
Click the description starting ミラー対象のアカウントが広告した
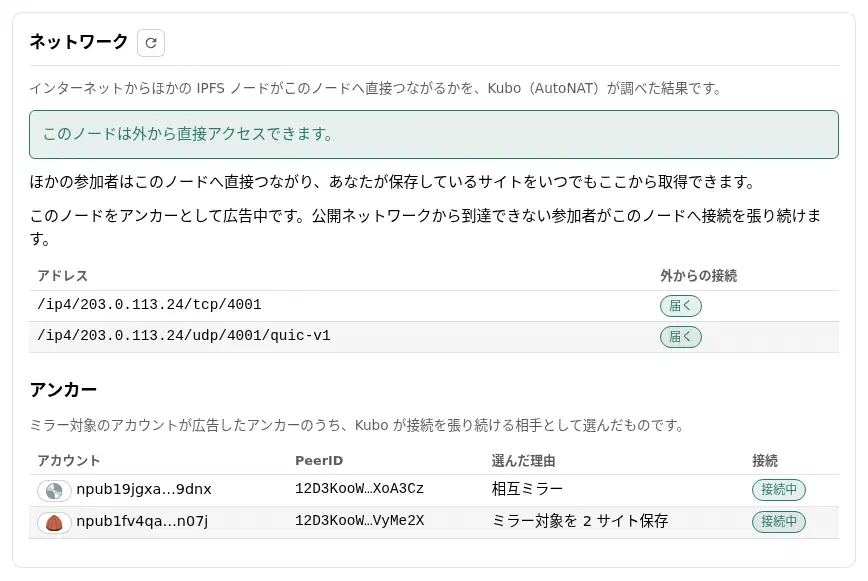(x=358, y=426)
